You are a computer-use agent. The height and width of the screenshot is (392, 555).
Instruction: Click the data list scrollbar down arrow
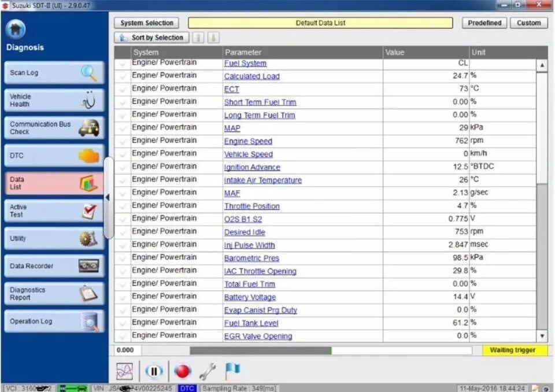click(542, 336)
